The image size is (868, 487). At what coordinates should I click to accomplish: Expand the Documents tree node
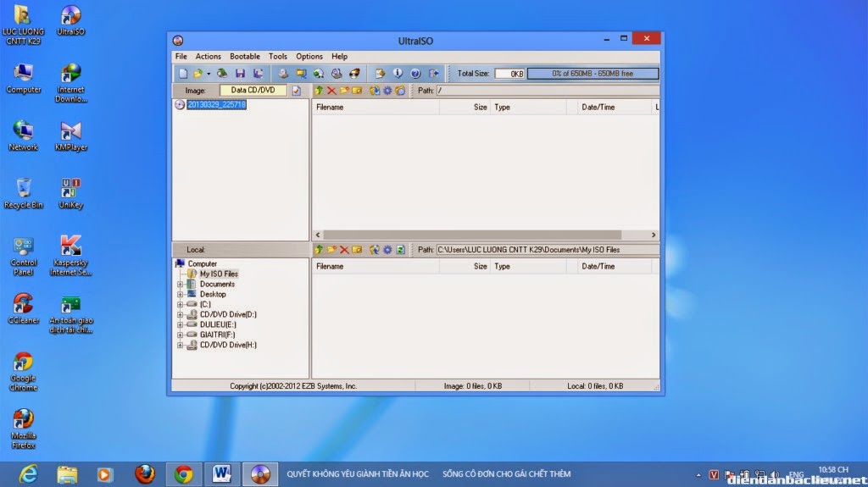point(180,284)
